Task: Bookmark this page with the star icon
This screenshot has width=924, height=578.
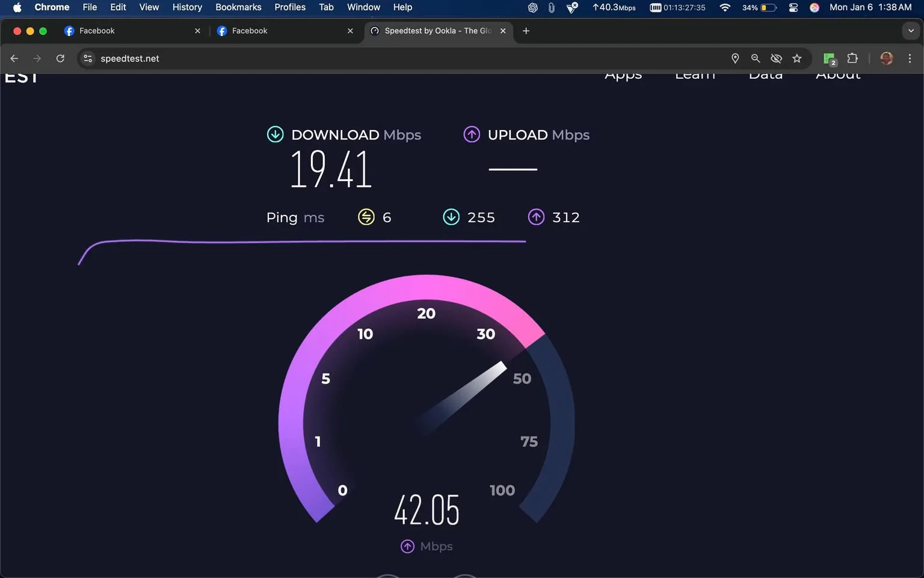Action: point(796,58)
